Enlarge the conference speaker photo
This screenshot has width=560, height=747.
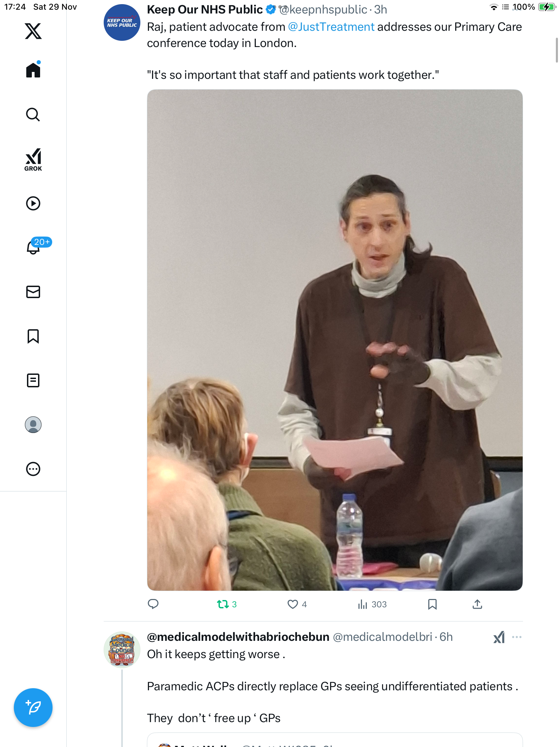click(x=335, y=340)
